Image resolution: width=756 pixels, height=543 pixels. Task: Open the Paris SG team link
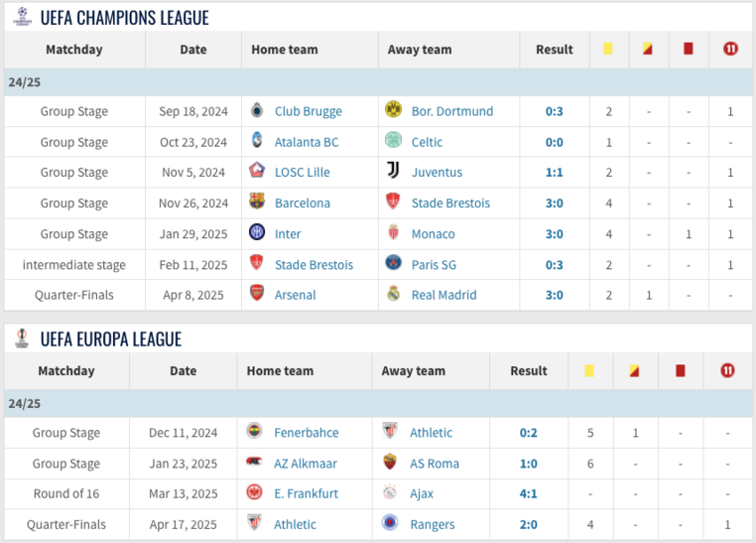pyautogui.click(x=443, y=265)
